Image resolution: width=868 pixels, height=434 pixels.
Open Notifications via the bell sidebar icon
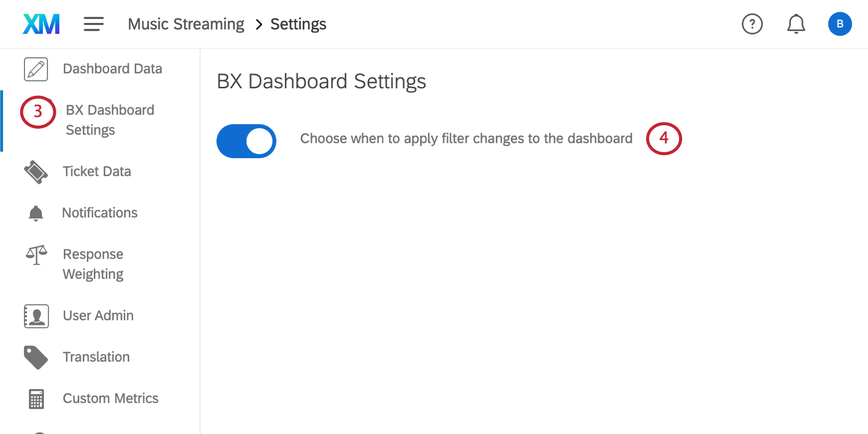point(35,213)
